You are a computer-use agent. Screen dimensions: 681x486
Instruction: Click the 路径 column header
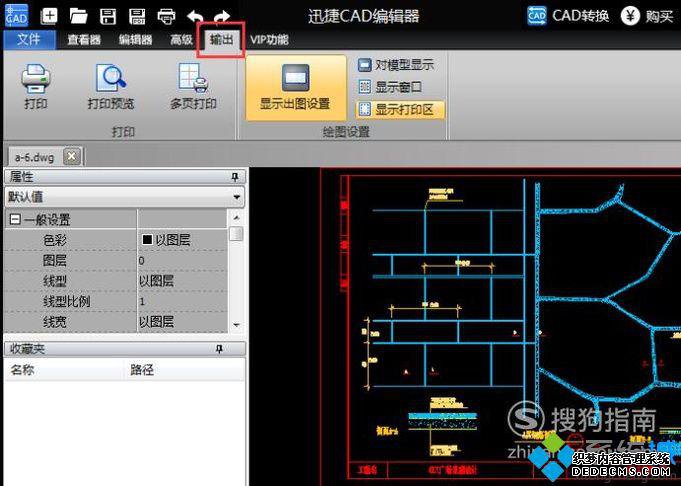click(142, 370)
